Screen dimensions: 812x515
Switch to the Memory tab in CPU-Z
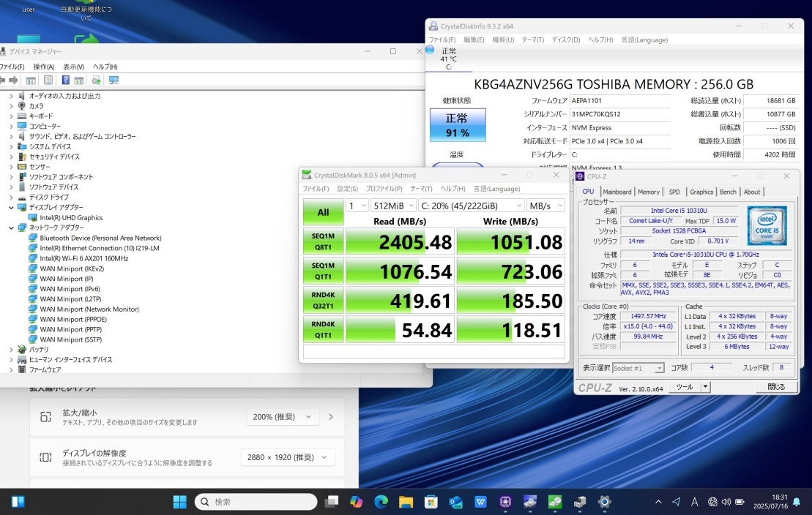click(648, 192)
